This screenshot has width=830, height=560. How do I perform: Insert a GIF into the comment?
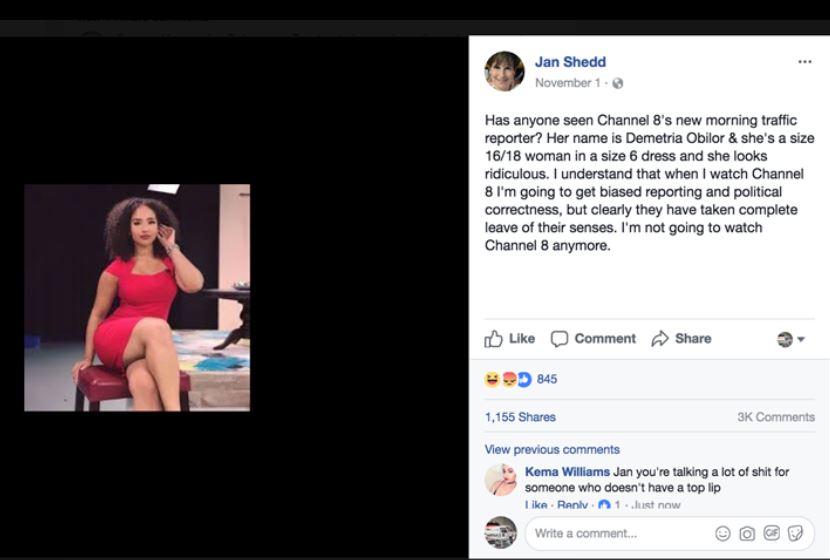(x=771, y=534)
